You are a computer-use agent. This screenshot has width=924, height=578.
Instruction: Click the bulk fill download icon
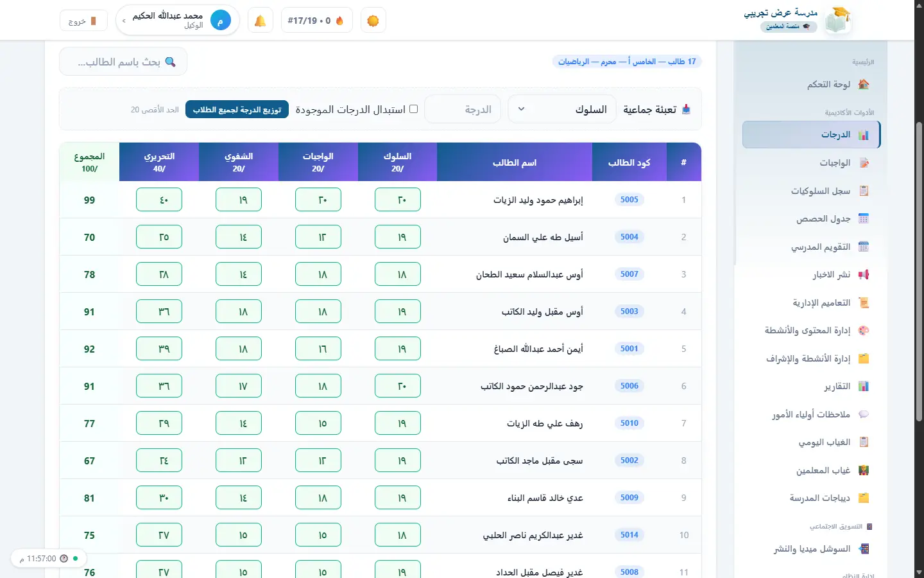pyautogui.click(x=686, y=109)
